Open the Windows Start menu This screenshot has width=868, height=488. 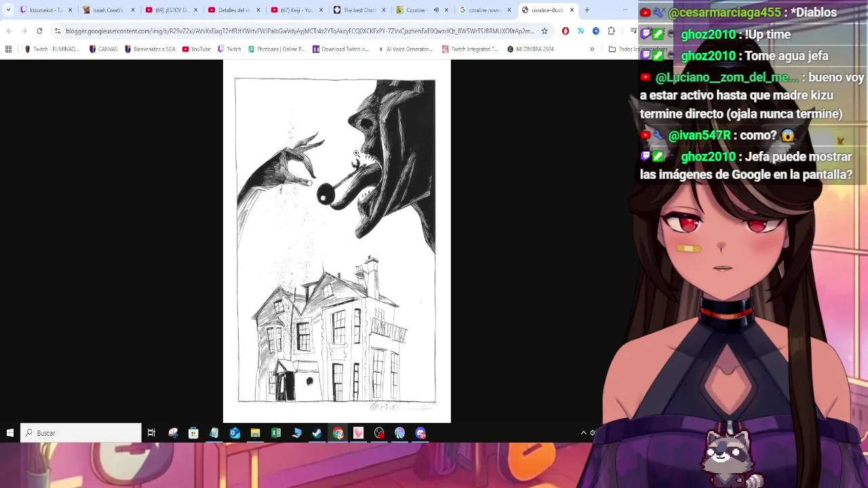[x=10, y=433]
